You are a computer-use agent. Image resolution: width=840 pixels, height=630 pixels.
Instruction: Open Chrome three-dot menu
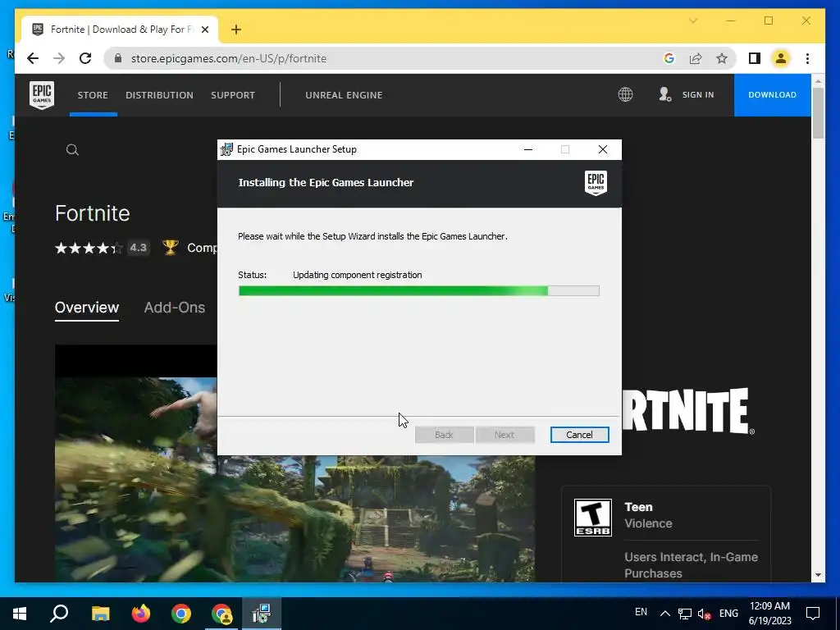(807, 58)
